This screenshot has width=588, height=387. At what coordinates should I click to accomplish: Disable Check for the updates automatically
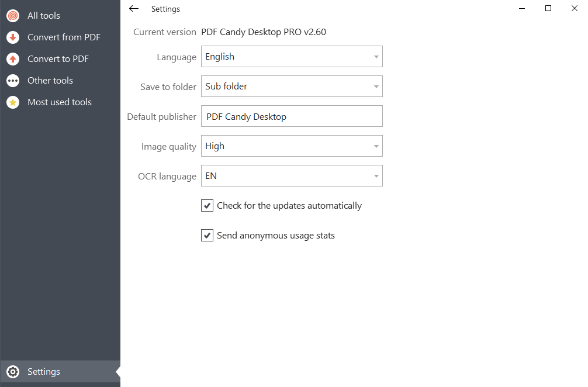tap(207, 206)
